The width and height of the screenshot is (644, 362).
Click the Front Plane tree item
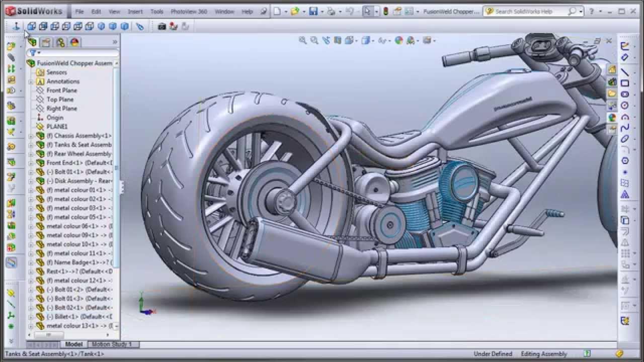coord(62,90)
